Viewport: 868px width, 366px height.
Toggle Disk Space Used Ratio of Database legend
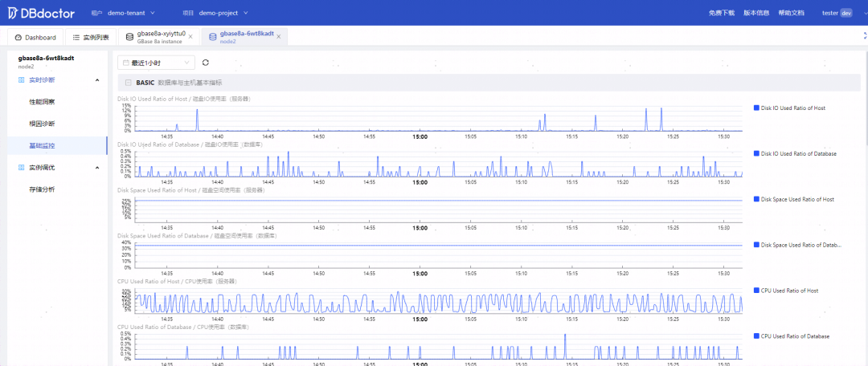pos(797,244)
